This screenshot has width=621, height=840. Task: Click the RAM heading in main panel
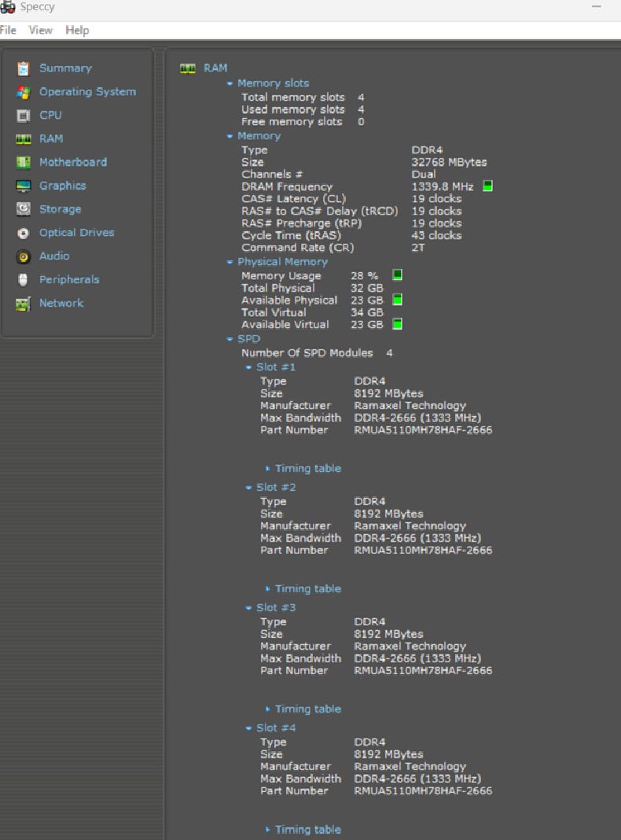pos(215,68)
